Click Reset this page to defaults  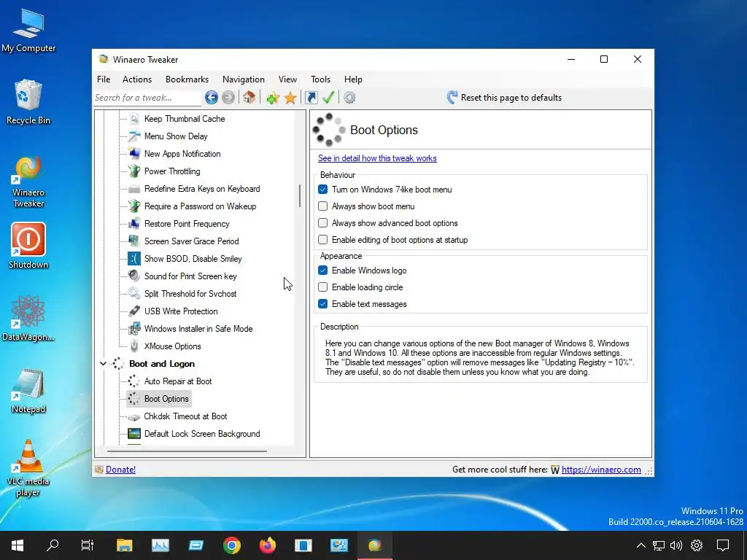click(504, 98)
